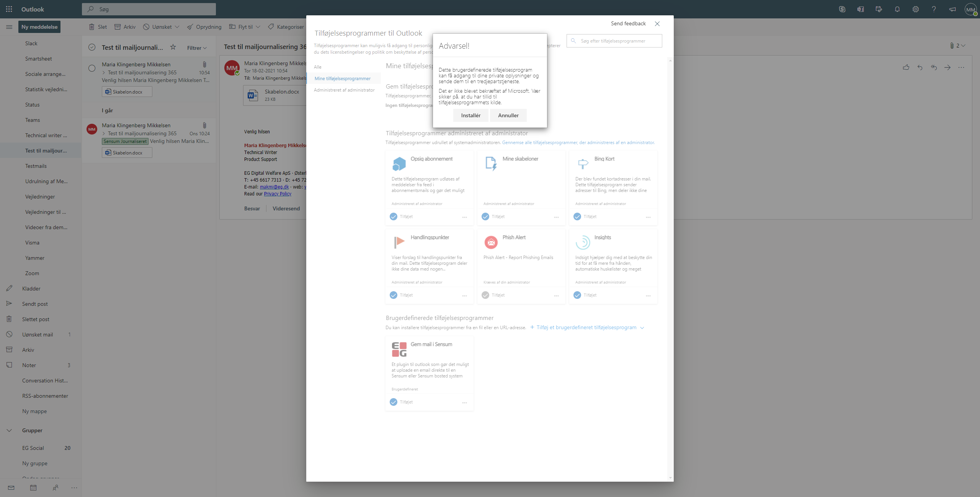Select Administreret af administrator category
980x497 pixels.
(x=344, y=90)
